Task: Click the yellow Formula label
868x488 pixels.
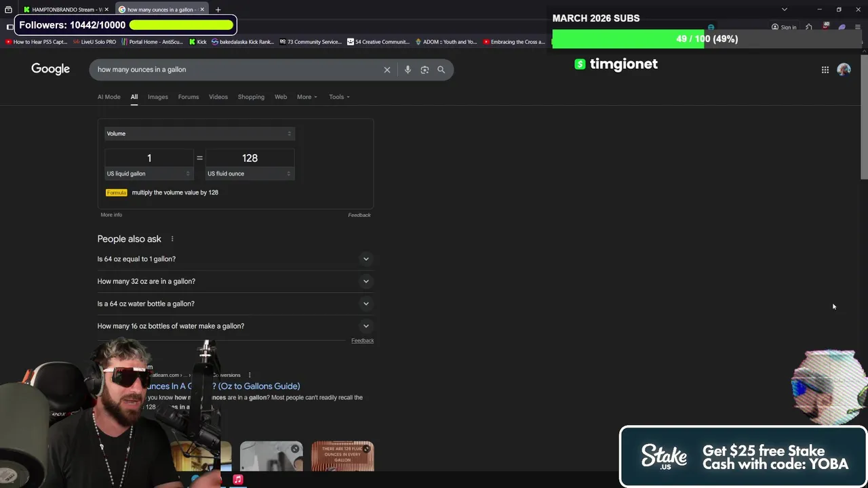Action: coord(116,192)
